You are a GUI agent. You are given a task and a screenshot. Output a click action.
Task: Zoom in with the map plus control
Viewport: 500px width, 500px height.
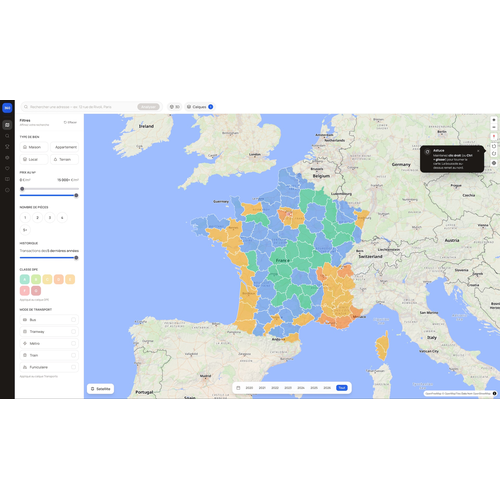click(x=494, y=120)
